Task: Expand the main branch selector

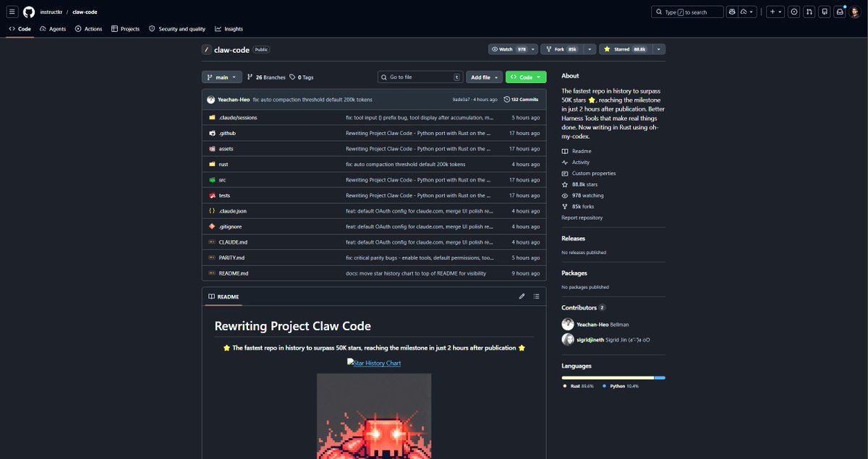Action: (x=222, y=77)
